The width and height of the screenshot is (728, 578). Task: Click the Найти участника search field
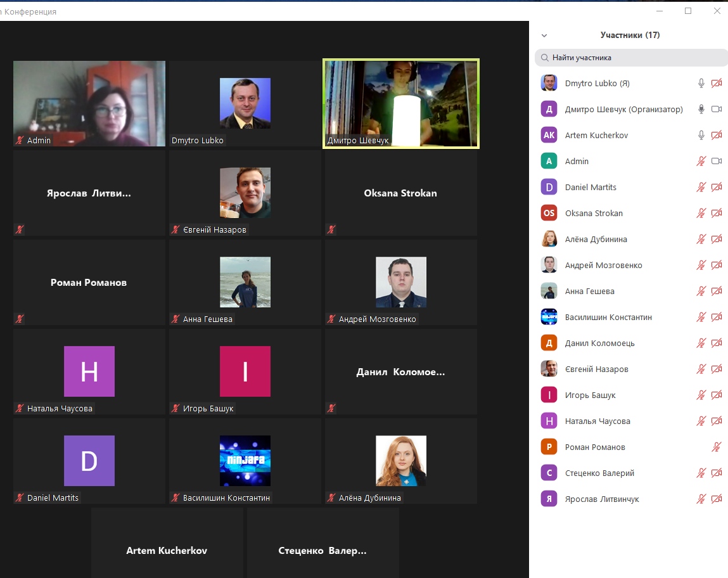point(634,58)
